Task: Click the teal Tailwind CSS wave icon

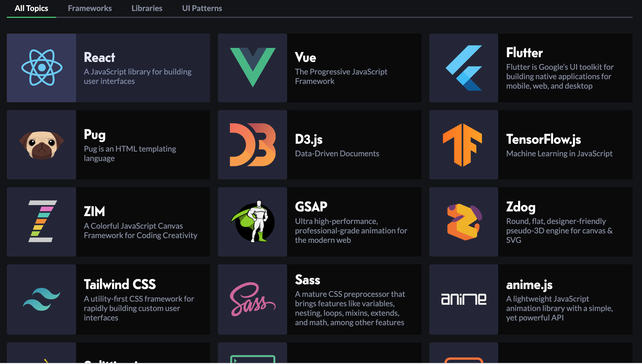Action: pos(41,299)
